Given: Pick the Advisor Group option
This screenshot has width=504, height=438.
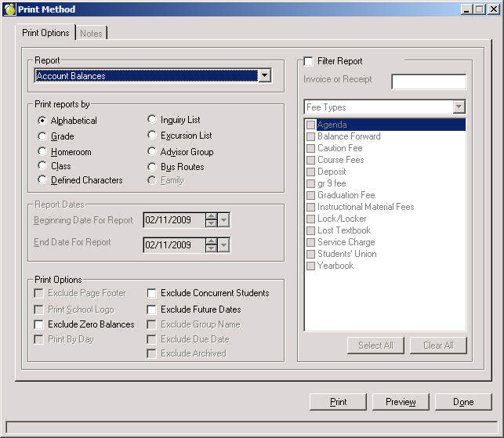Looking at the screenshot, I should (x=152, y=152).
